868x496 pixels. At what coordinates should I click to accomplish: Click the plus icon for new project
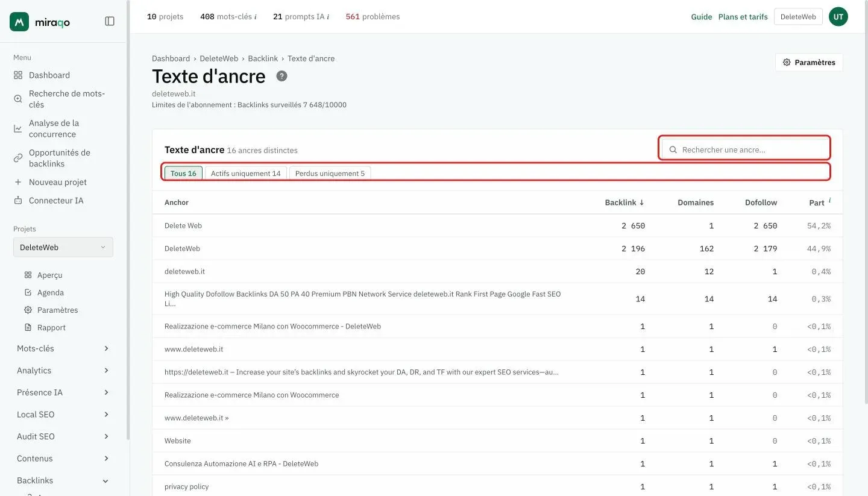click(x=18, y=182)
